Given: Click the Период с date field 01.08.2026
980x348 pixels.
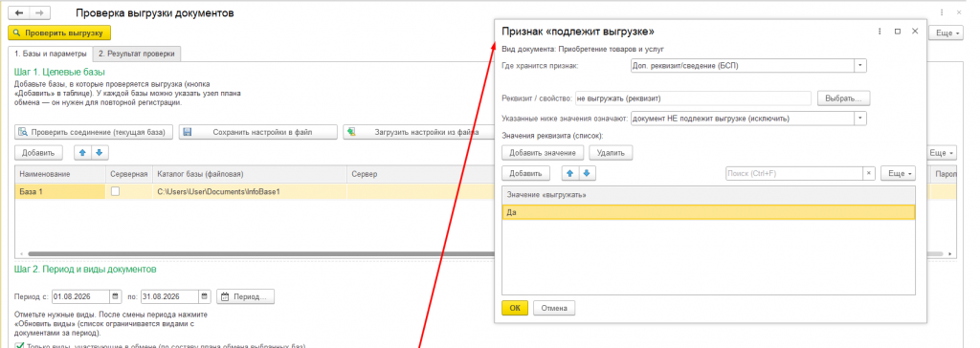Looking at the screenshot, I should tap(80, 296).
